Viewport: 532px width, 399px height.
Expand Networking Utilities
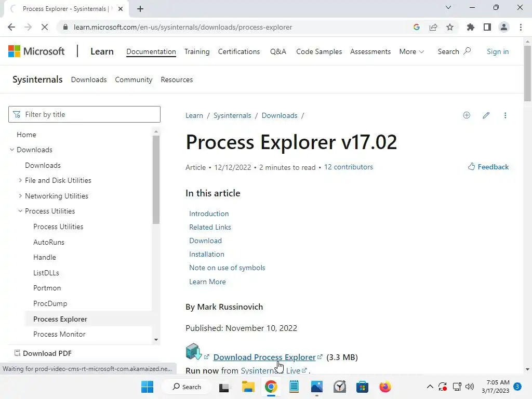pos(20,196)
